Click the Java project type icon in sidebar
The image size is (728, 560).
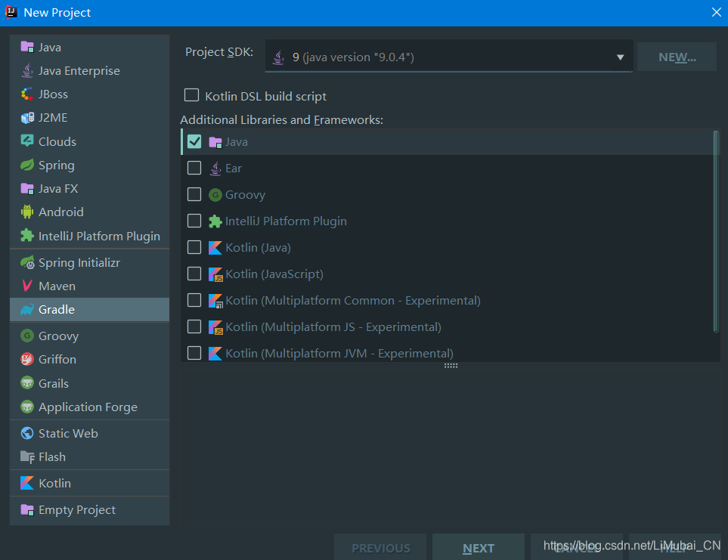click(27, 47)
